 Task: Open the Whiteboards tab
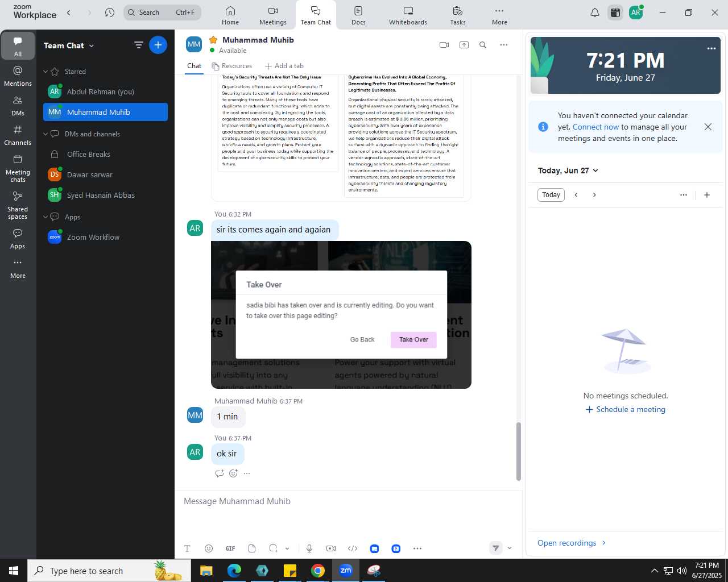tap(408, 15)
